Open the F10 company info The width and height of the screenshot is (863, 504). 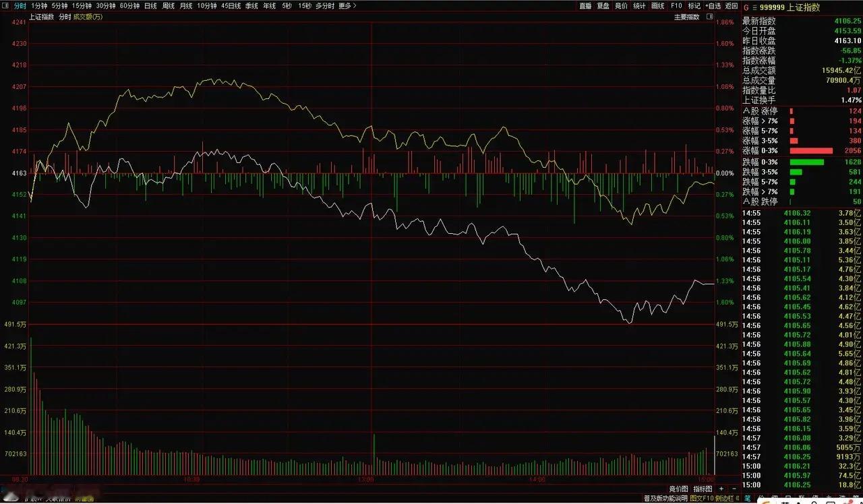pos(676,5)
